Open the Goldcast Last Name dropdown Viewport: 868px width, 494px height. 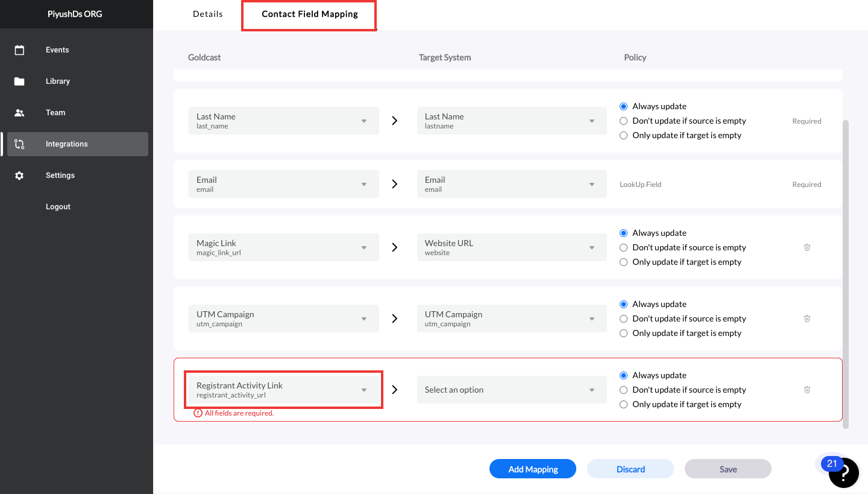[284, 121]
